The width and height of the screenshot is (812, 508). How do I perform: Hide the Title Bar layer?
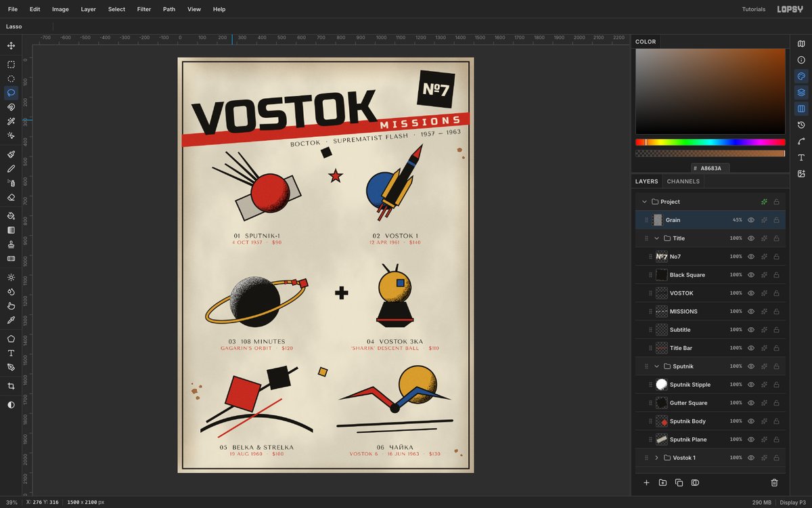click(x=751, y=348)
